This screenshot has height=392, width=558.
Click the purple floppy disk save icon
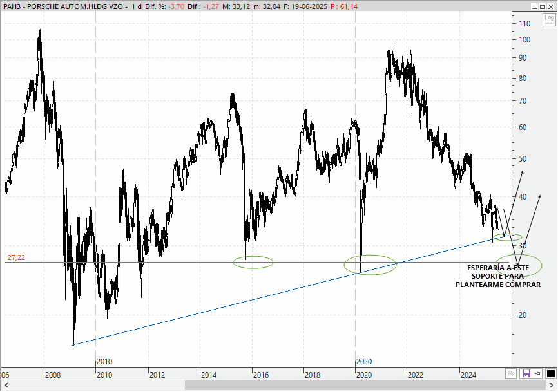click(526, 373)
